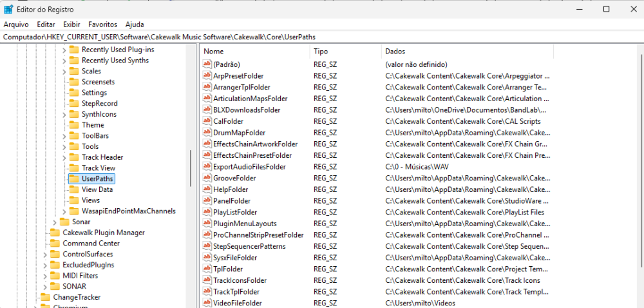
Task: Click the VideoFileFolder string value icon
Action: pyautogui.click(x=207, y=303)
